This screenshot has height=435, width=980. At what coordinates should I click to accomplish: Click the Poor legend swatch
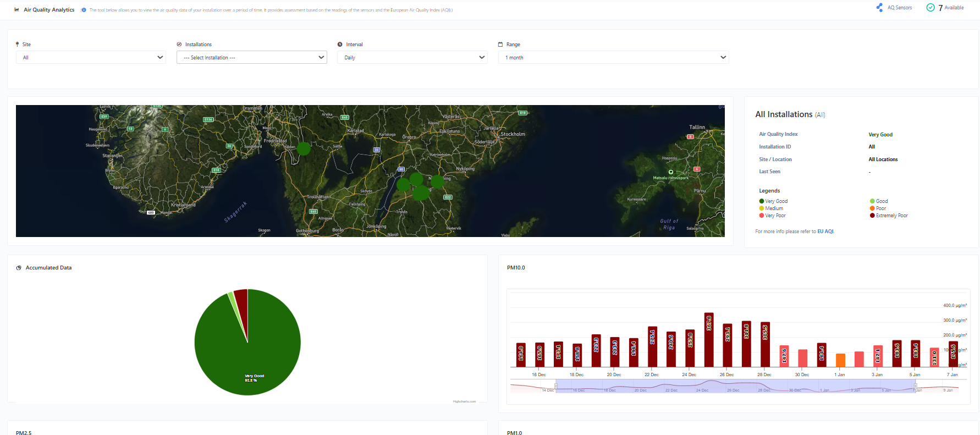point(872,208)
